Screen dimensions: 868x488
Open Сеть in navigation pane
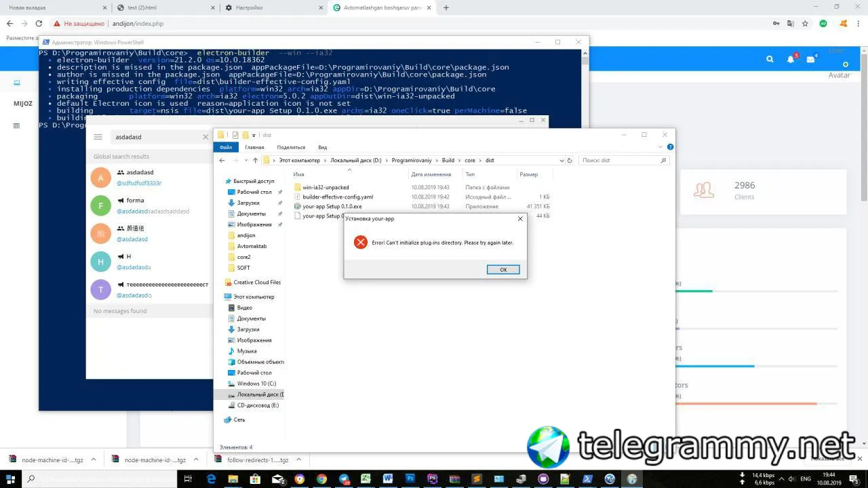(239, 420)
